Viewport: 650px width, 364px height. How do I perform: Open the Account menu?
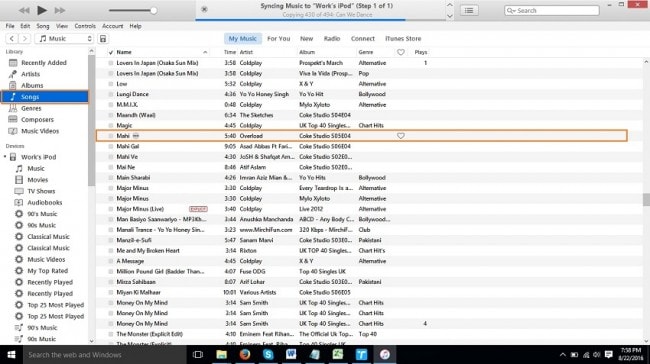coord(112,26)
